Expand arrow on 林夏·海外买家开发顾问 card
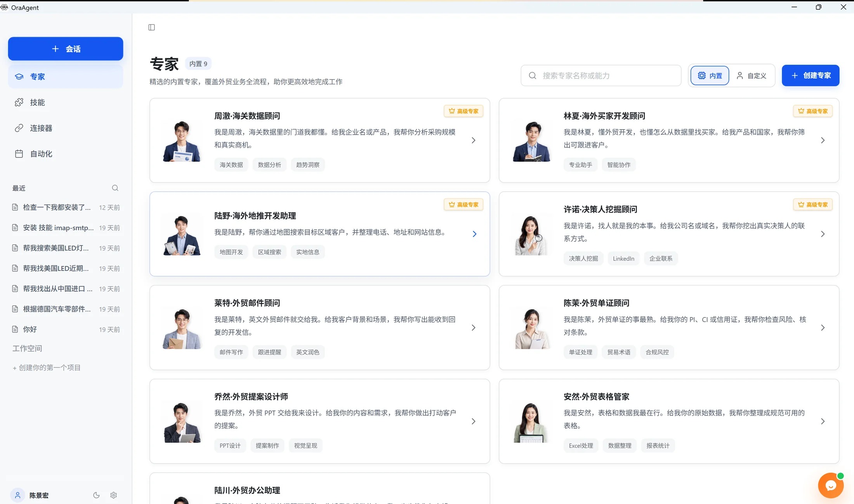Screen dimensions: 854x504 coord(823,140)
